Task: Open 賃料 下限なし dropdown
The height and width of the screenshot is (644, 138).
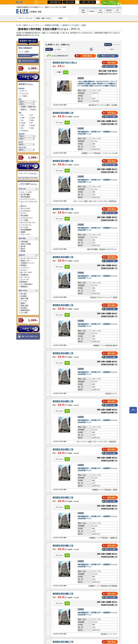Action: (27, 102)
